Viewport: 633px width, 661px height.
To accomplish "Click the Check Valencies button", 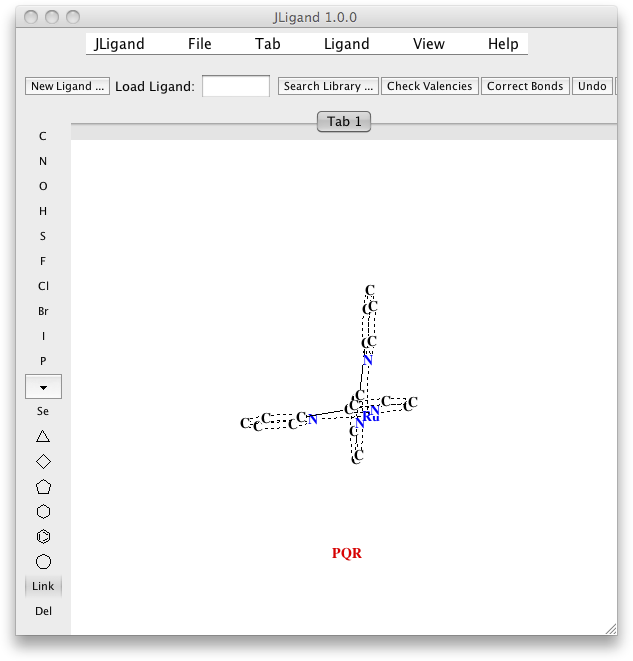I will (429, 86).
